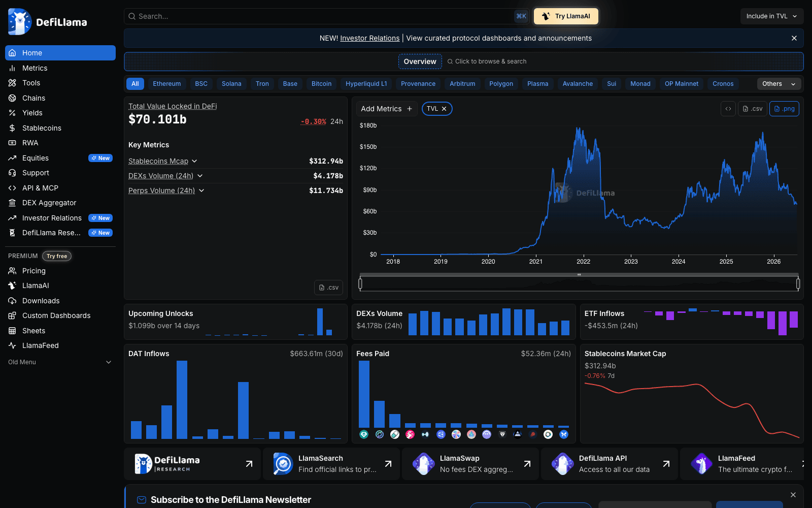
Task: Click to browse & search overview
Action: pyautogui.click(x=487, y=61)
